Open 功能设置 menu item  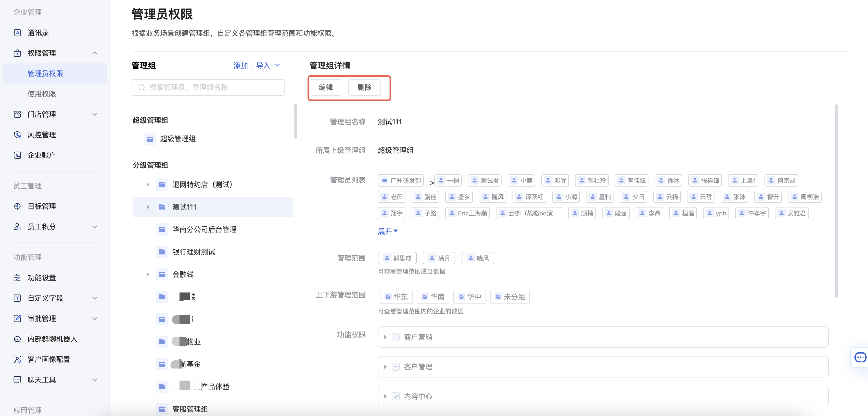pyautogui.click(x=42, y=277)
